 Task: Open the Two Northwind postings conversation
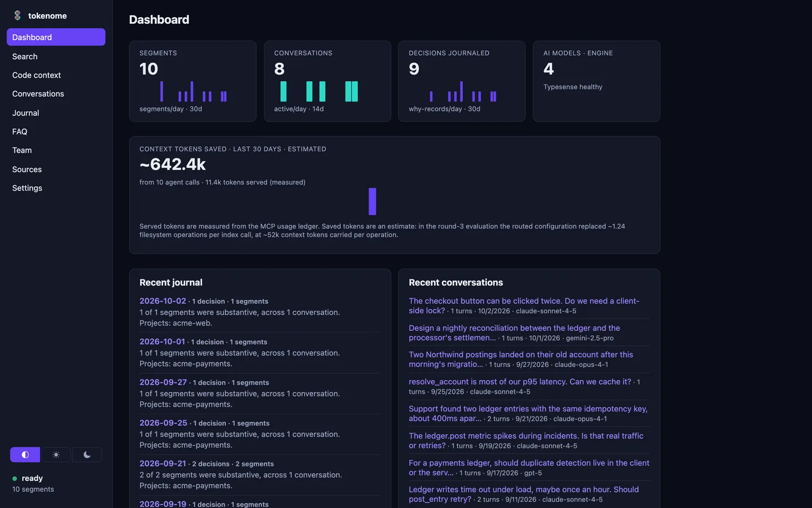click(521, 359)
